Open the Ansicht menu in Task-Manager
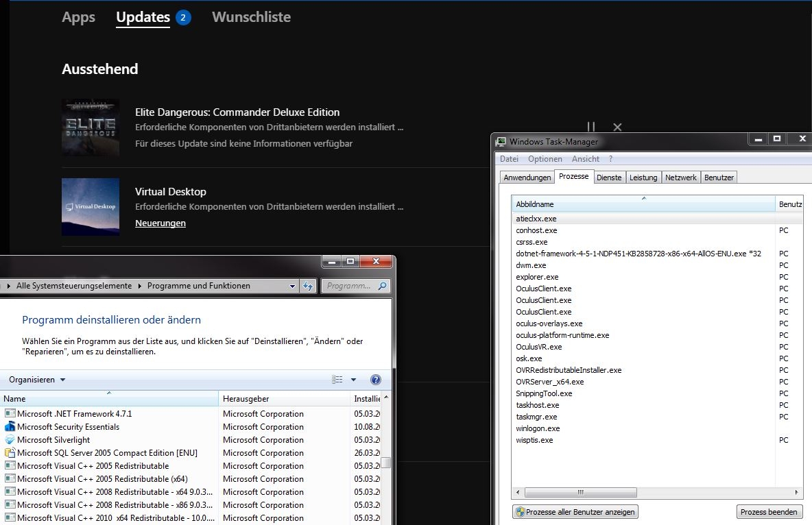Viewport: 812px width, 525px height. tap(585, 159)
